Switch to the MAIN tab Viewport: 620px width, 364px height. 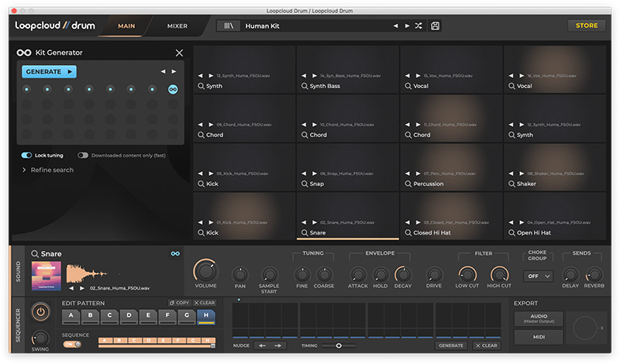tap(126, 26)
